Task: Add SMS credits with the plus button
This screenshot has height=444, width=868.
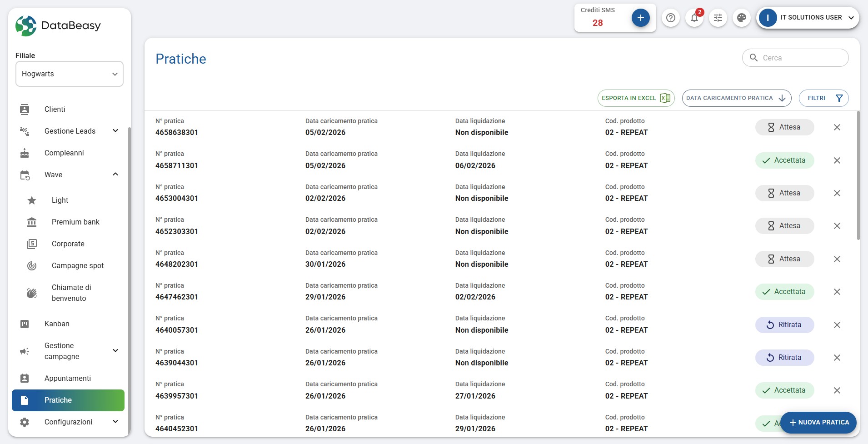Action: coord(640,18)
